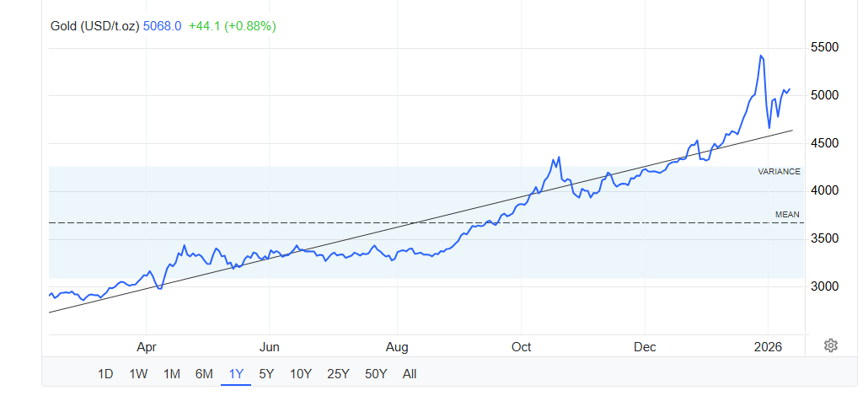Choose the 1M range tab
The width and height of the screenshot is (868, 417).
[172, 374]
